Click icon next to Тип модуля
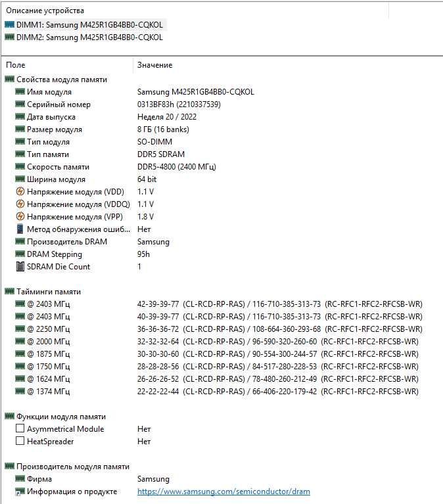This screenshot has width=443, height=504. tap(20, 141)
